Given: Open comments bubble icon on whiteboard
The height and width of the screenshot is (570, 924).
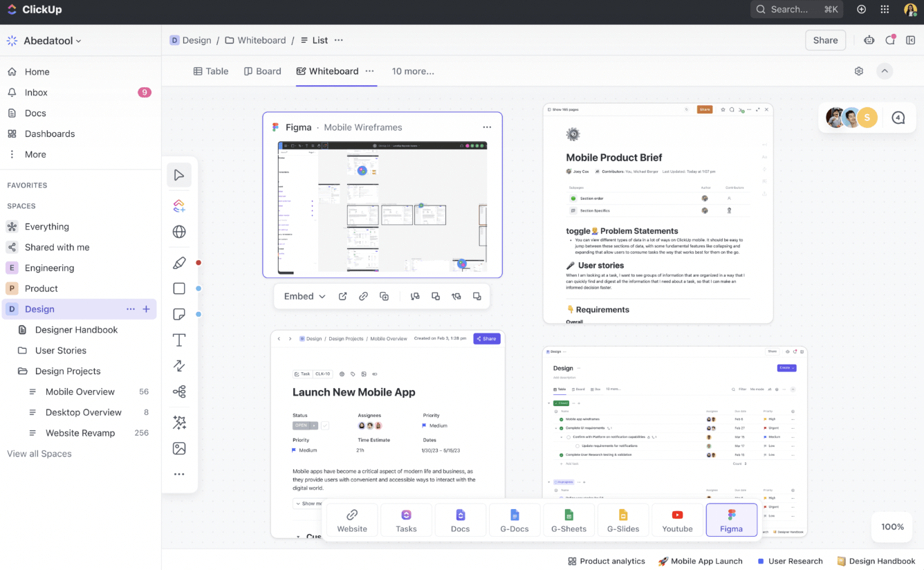Looking at the screenshot, I should coord(898,118).
